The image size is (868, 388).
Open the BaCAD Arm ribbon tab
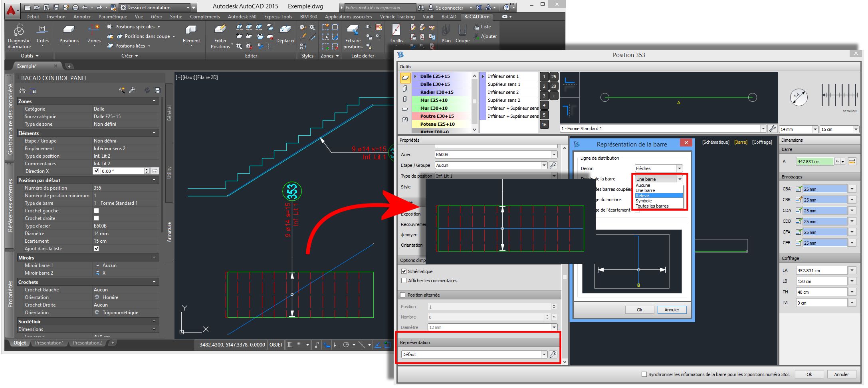coord(477,17)
